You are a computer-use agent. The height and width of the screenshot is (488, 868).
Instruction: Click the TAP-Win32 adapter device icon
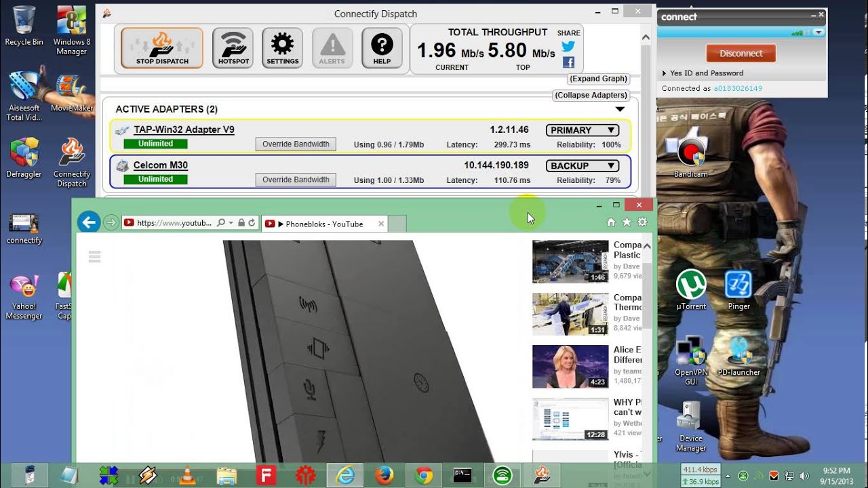[x=122, y=130]
